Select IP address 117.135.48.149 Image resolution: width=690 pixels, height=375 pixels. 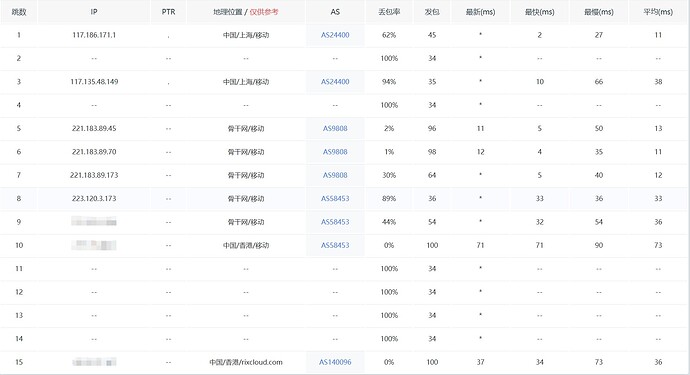[94, 82]
